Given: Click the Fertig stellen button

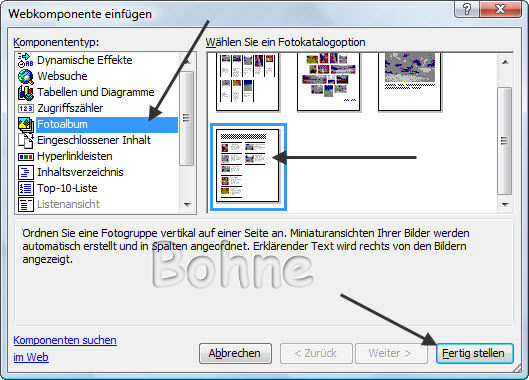Looking at the screenshot, I should click(474, 353).
